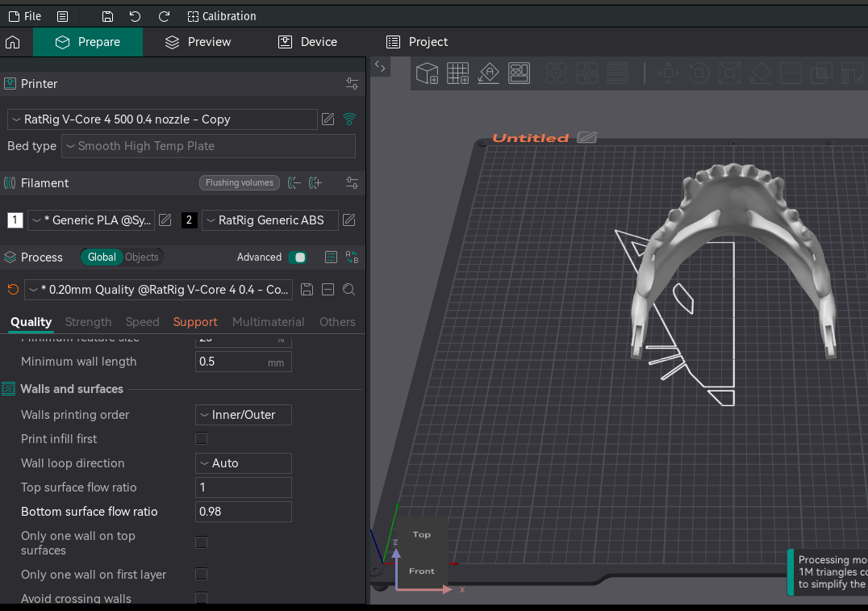
Task: Rename the Untitled plate edit icon
Action: [x=586, y=137]
